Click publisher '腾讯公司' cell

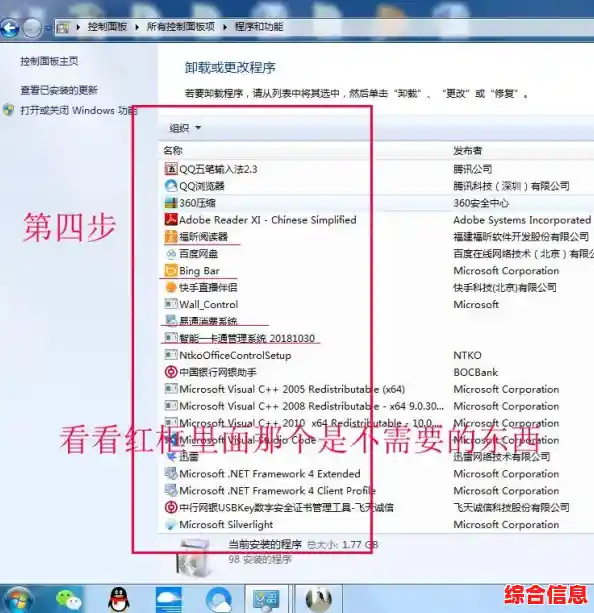coord(472,169)
